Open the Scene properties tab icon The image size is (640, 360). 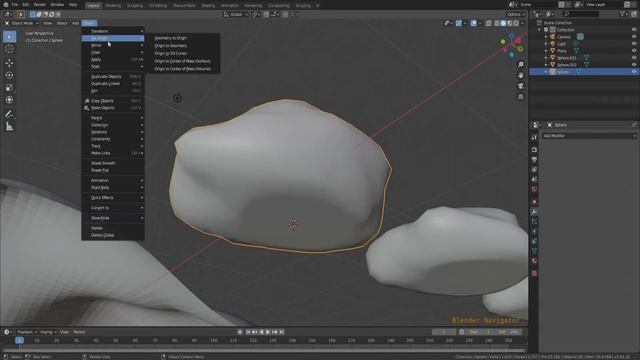pos(534,179)
